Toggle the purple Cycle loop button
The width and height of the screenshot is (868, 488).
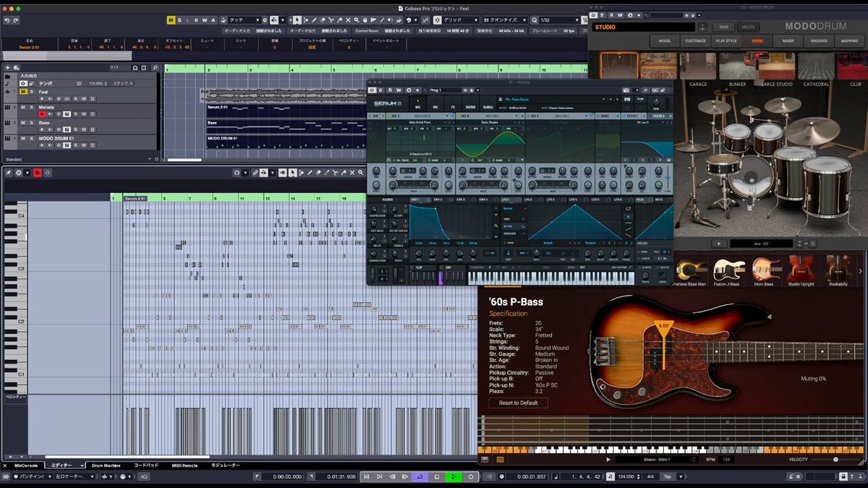click(420, 477)
